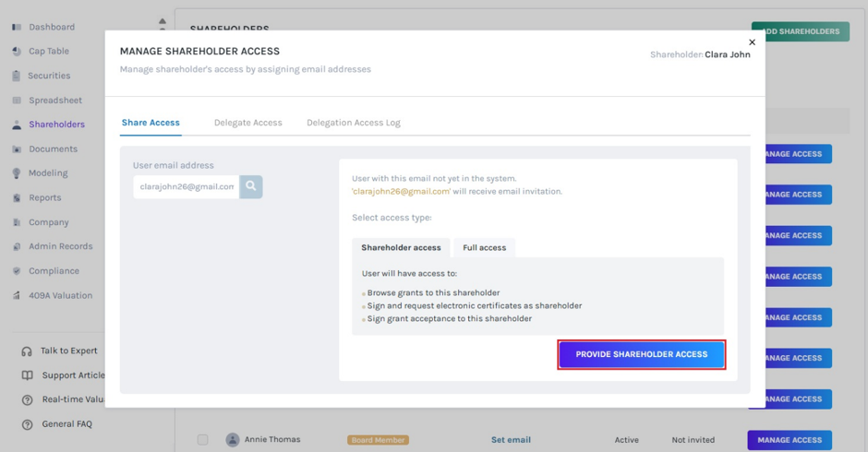This screenshot has width=868, height=452.
Task: Click the Cap Table pie icon
Action: [17, 51]
